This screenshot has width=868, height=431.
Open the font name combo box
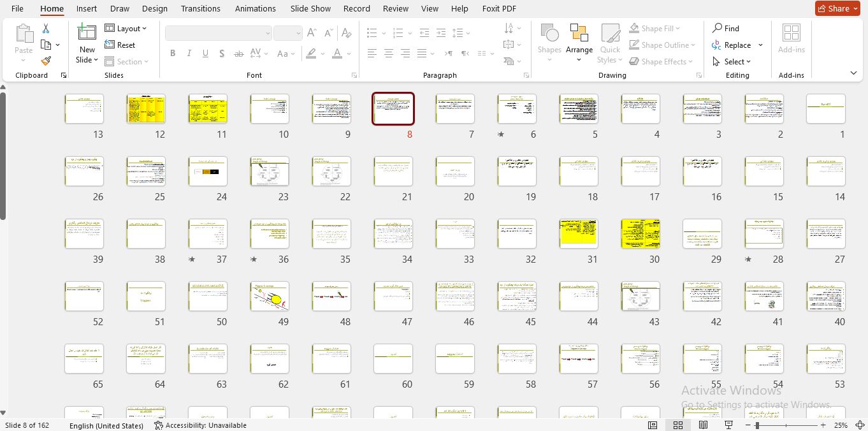pyautogui.click(x=218, y=33)
